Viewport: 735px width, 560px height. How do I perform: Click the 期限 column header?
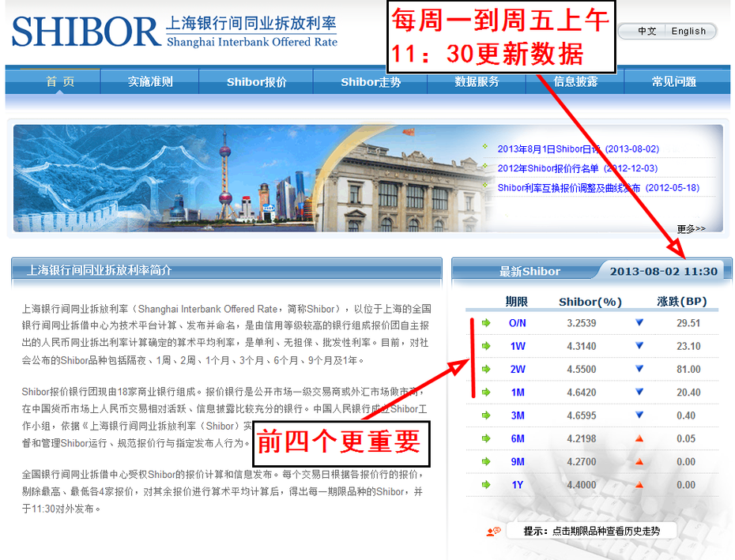coord(517,302)
